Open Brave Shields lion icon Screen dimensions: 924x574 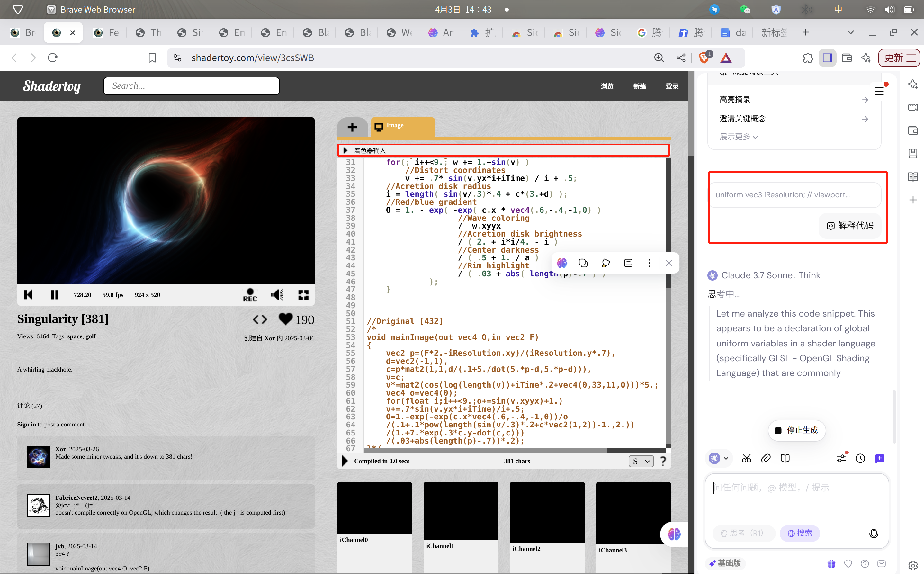pos(704,58)
